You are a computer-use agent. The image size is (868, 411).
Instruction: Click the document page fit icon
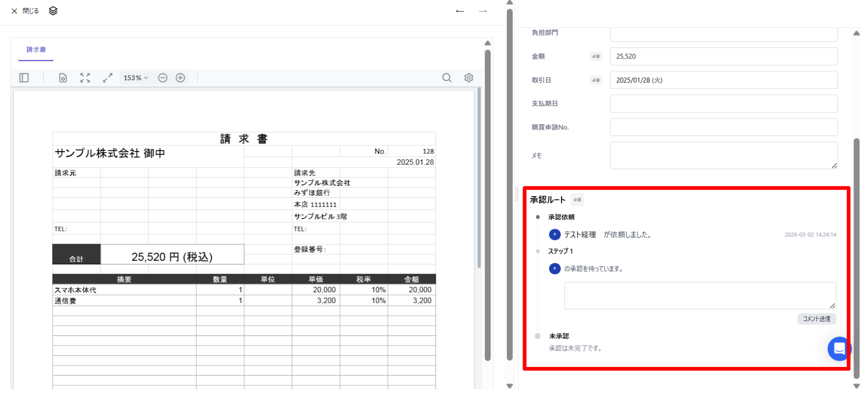(x=63, y=78)
